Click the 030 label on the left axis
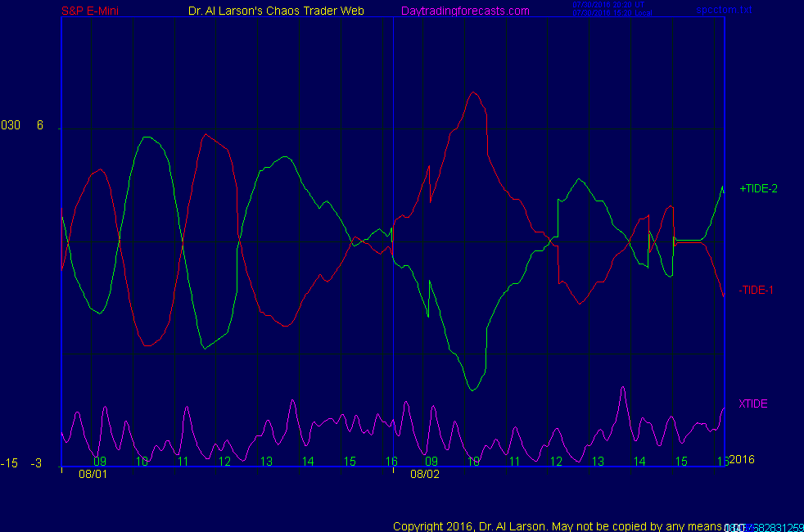This screenshot has width=804, height=532. click(11, 125)
